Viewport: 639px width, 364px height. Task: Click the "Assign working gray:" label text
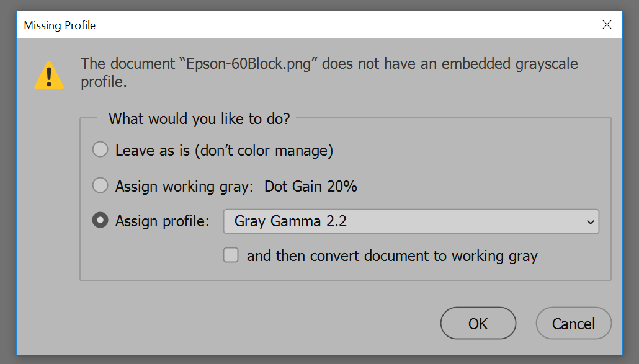184,187
